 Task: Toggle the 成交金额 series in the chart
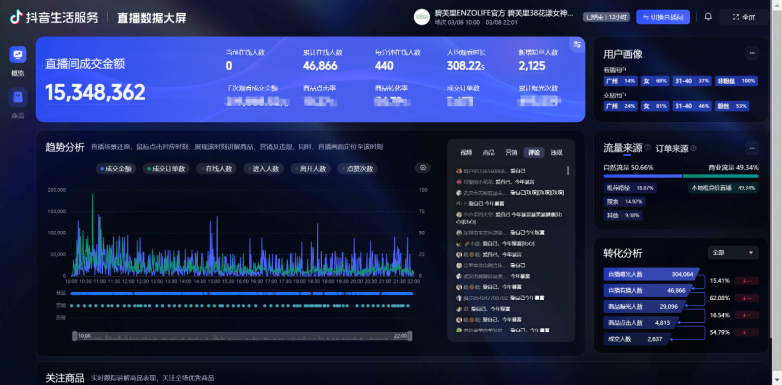pos(117,169)
